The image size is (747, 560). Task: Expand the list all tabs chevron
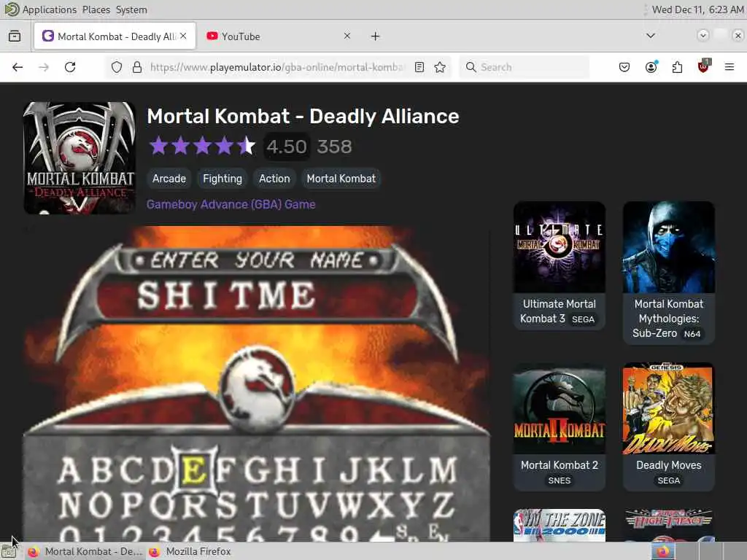651,36
